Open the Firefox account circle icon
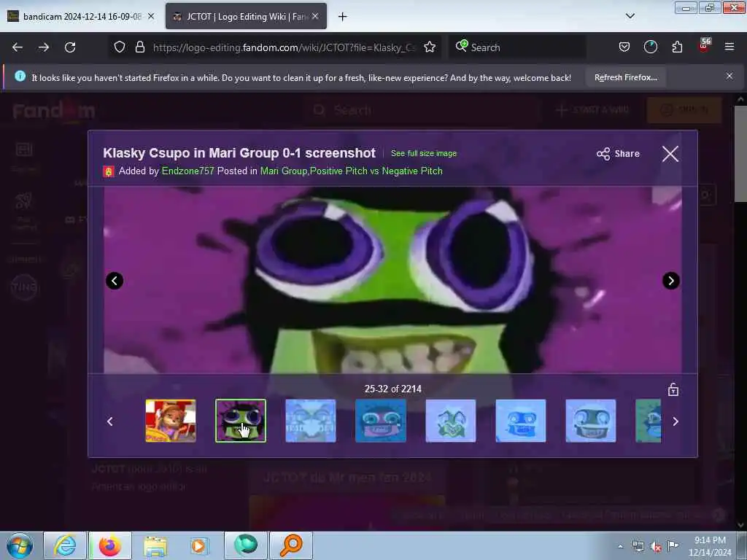The width and height of the screenshot is (747, 560). tap(650, 47)
